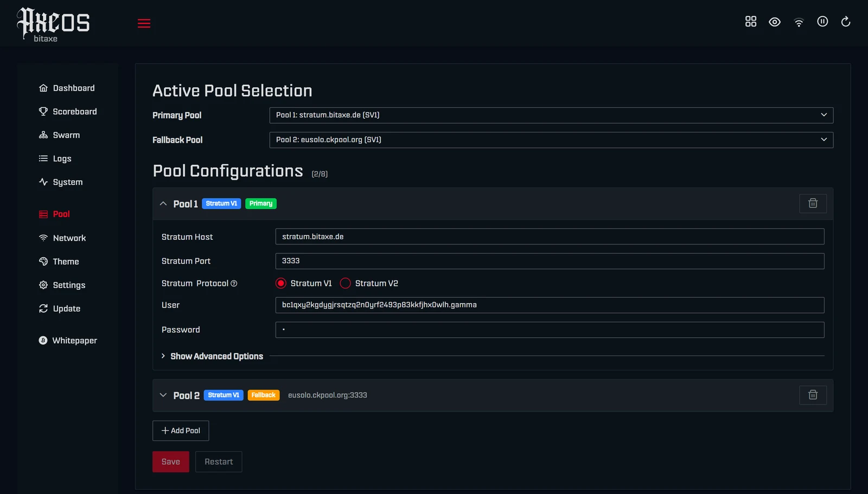Click the Wi-Fi status icon in header

[799, 22]
